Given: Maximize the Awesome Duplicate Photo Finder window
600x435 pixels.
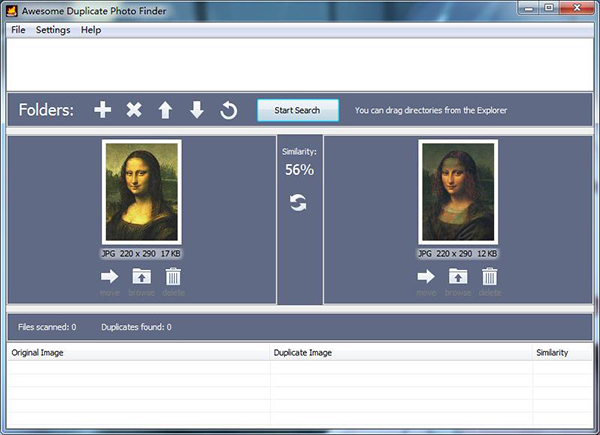Looking at the screenshot, I should (x=549, y=8).
